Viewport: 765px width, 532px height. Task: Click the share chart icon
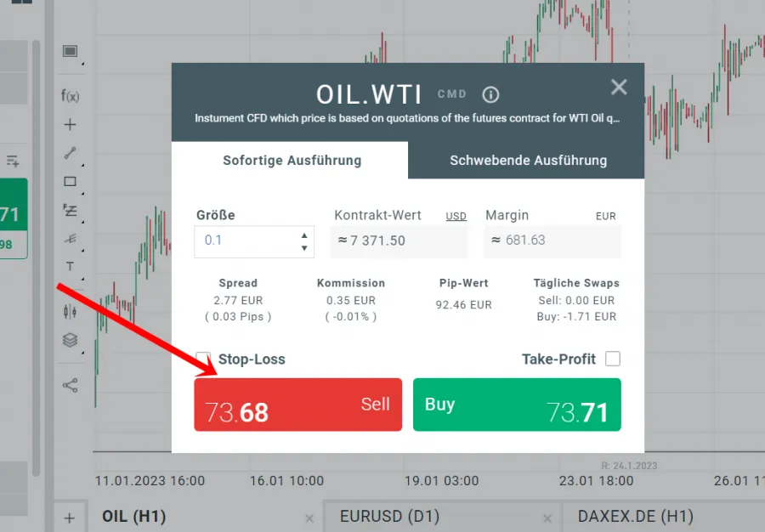(70, 385)
